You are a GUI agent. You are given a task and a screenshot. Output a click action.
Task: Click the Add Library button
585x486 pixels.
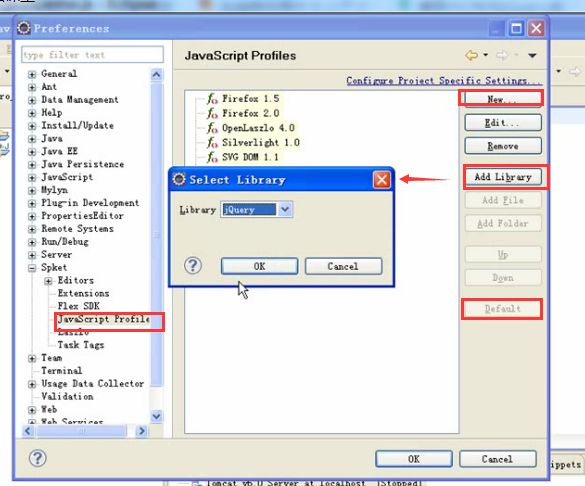pyautogui.click(x=503, y=177)
